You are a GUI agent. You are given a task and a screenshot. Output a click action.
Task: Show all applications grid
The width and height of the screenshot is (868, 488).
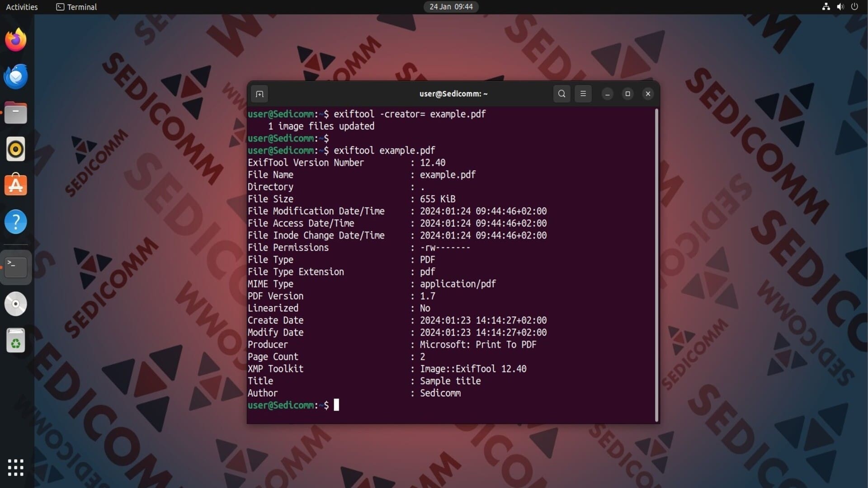click(x=16, y=467)
